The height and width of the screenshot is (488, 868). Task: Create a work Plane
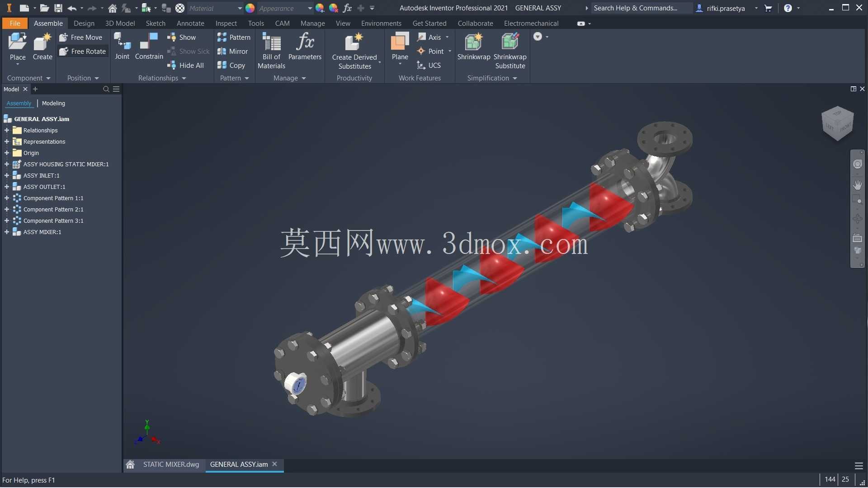[x=400, y=47]
